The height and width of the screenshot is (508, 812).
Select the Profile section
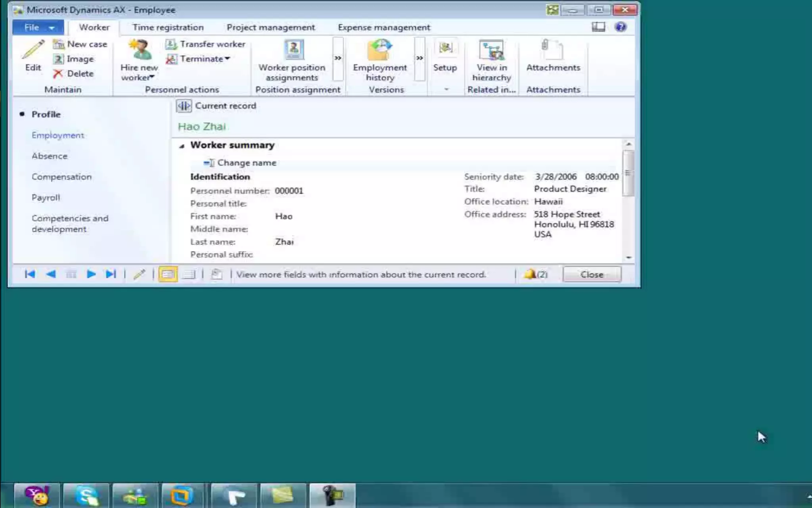click(46, 114)
